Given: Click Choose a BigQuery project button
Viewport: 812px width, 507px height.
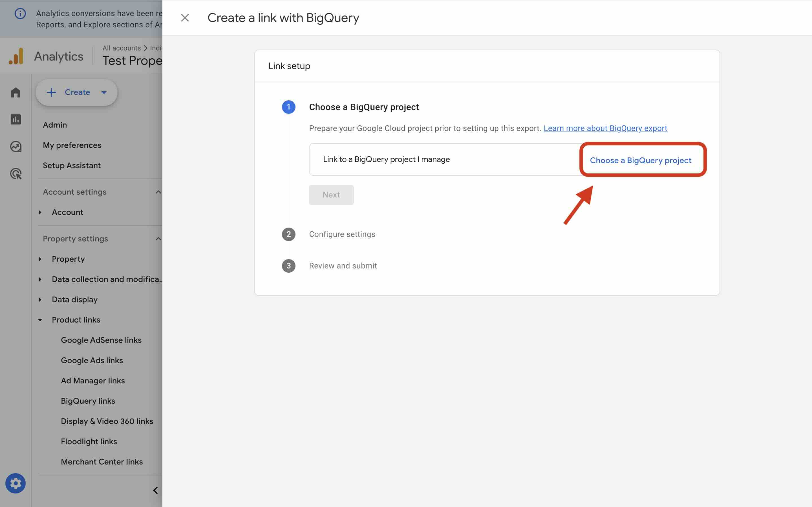Looking at the screenshot, I should click(x=640, y=160).
